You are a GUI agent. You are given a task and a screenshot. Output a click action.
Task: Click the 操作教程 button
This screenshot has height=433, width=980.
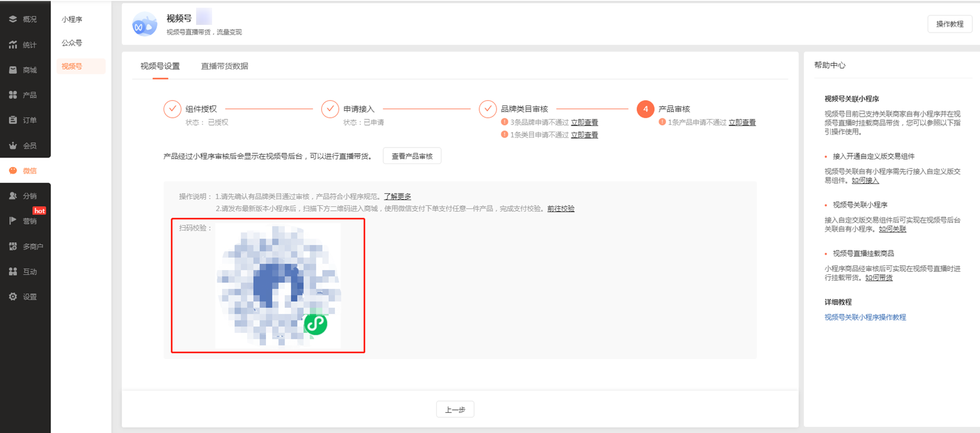coord(950,24)
